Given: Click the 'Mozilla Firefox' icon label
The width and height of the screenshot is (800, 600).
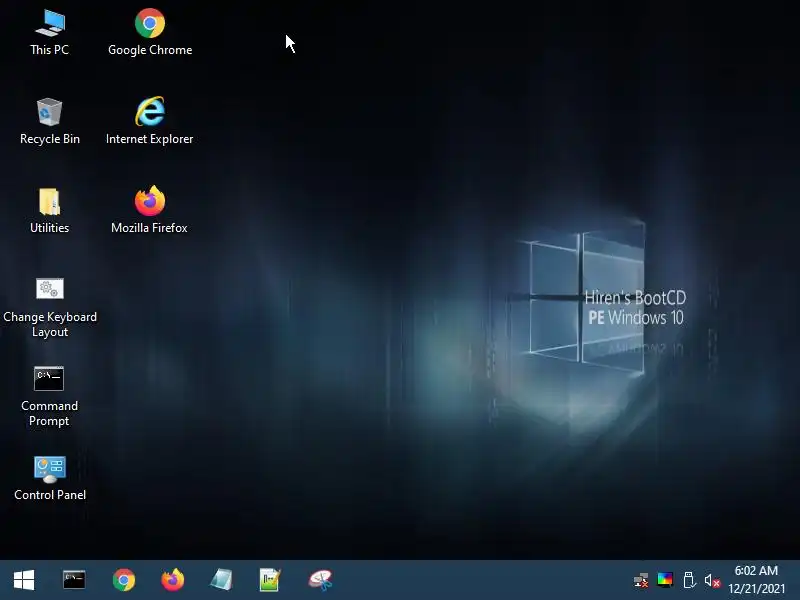Looking at the screenshot, I should (x=149, y=228).
